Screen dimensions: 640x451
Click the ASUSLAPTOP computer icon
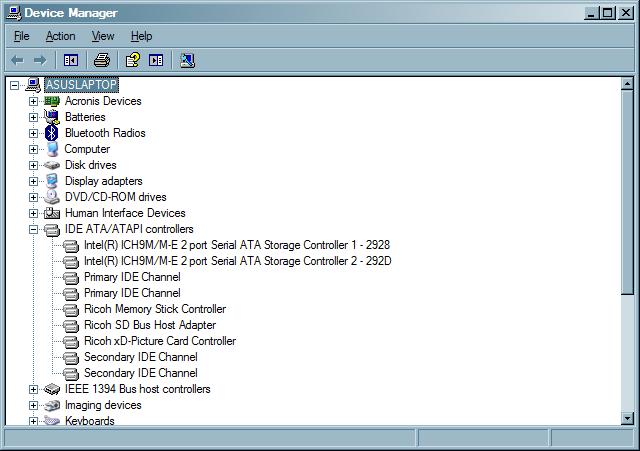[33, 85]
